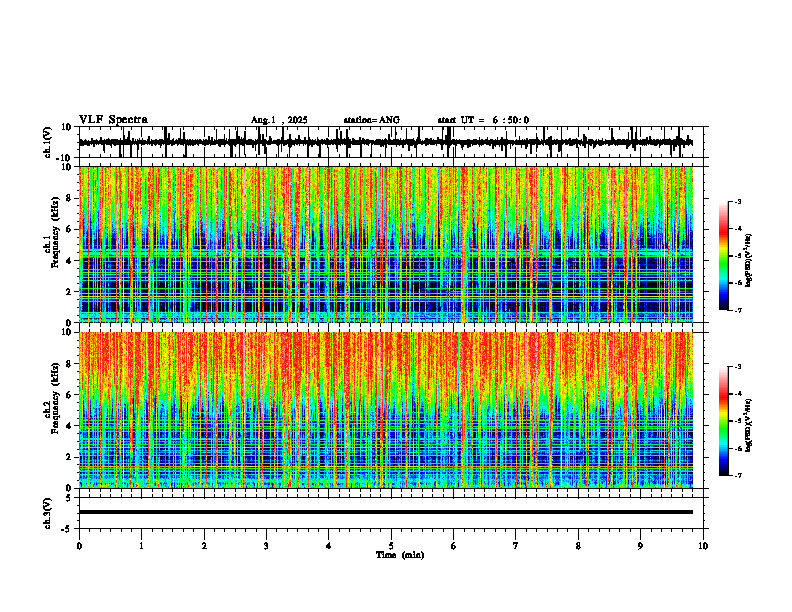Viewport: 792px width, 612px height.
Task: Click the ch.1 spectrogram color scale bar
Action: pos(723,256)
